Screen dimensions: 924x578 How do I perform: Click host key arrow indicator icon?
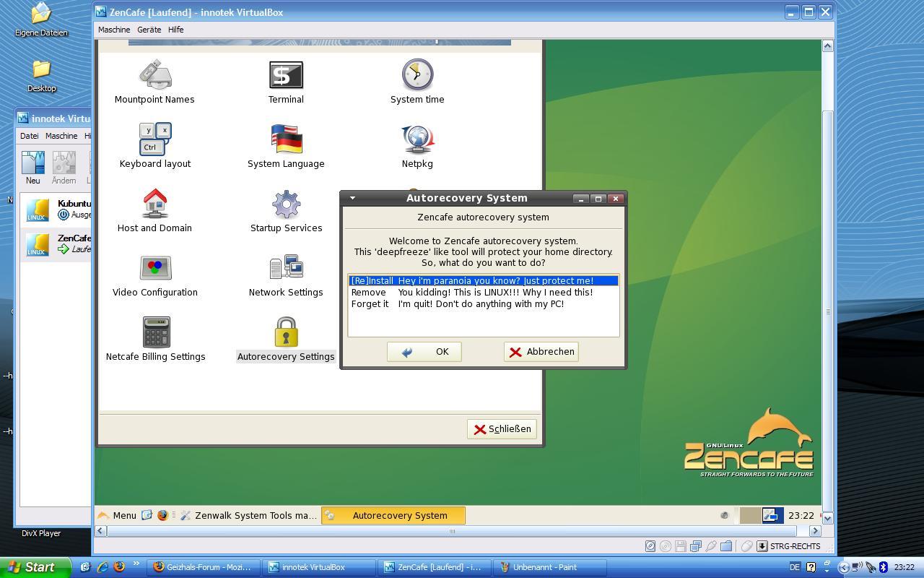pyautogui.click(x=762, y=546)
